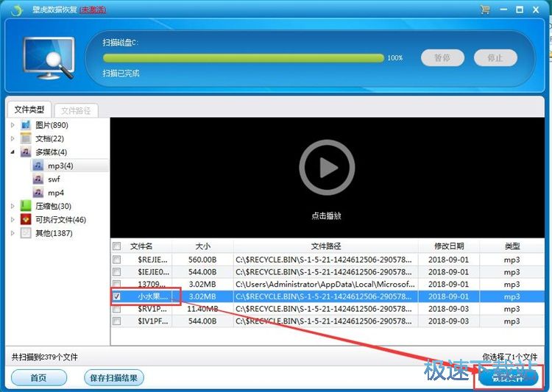Sort by 类型 column header
The image size is (552, 392).
512,246
